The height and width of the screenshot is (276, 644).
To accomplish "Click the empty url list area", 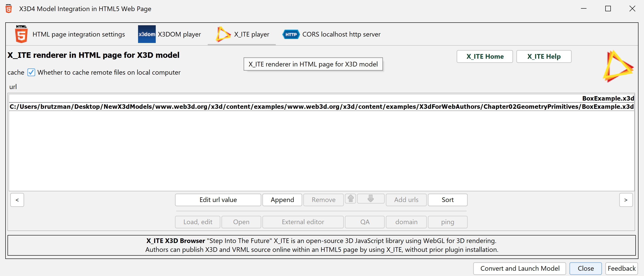I will pos(321,151).
